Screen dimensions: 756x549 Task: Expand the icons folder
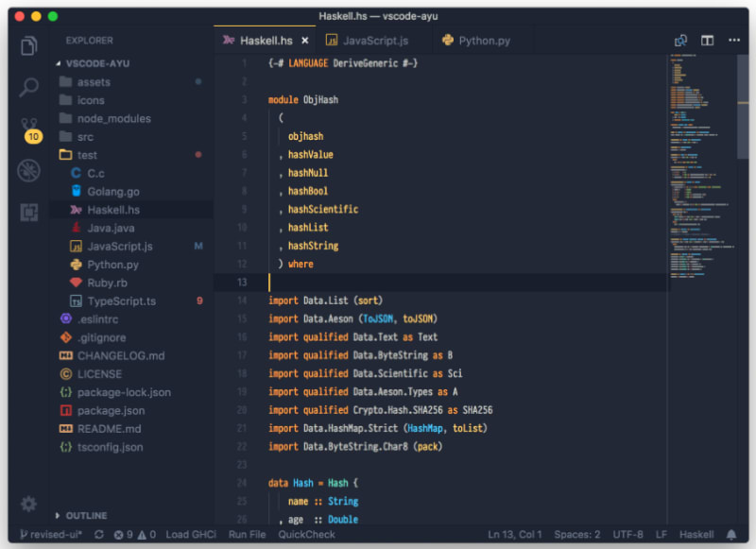coord(131,100)
